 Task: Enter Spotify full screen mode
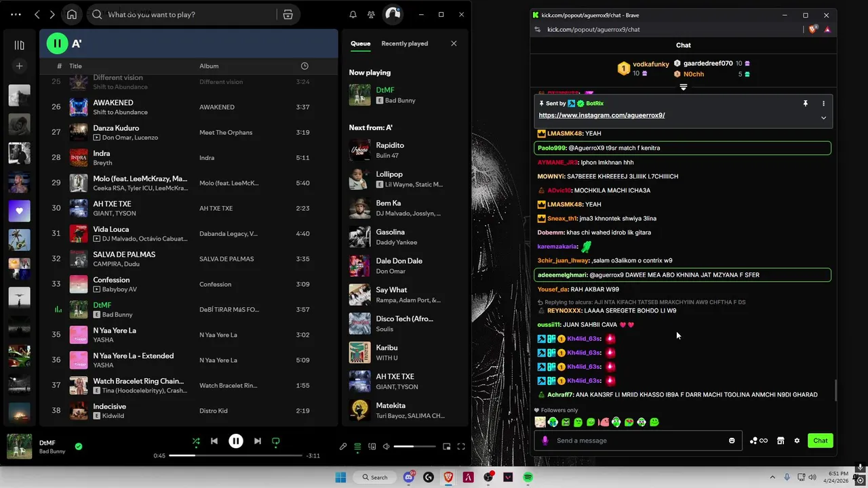(x=461, y=447)
